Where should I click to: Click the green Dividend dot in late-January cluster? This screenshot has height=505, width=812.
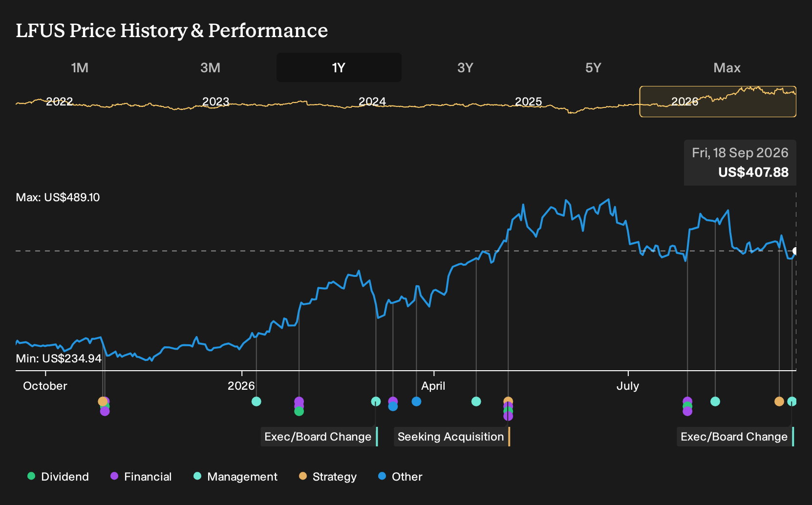click(299, 411)
